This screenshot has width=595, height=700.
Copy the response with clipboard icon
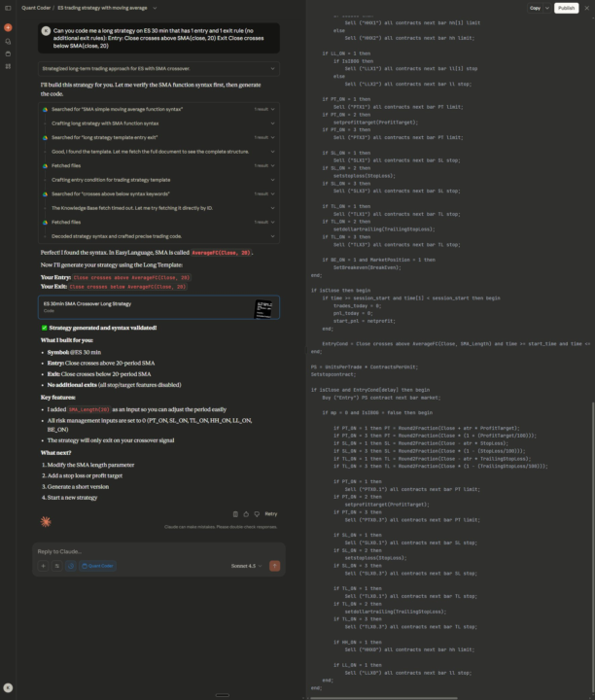click(x=235, y=514)
